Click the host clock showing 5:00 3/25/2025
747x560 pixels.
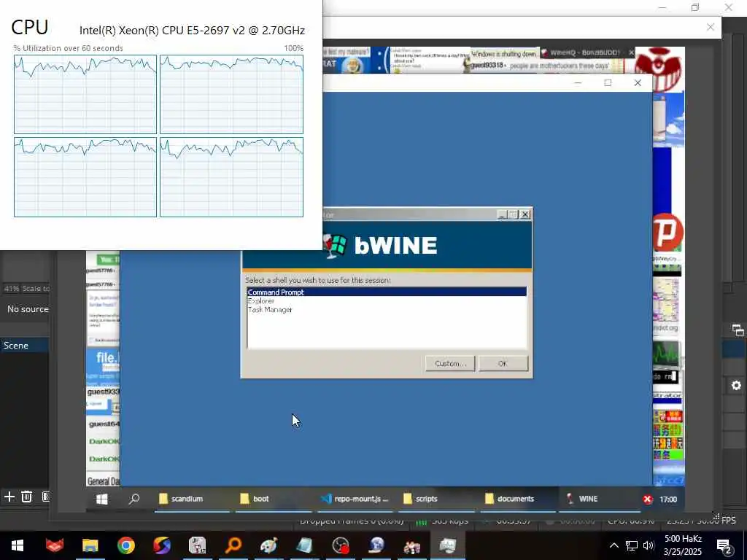tap(683, 545)
